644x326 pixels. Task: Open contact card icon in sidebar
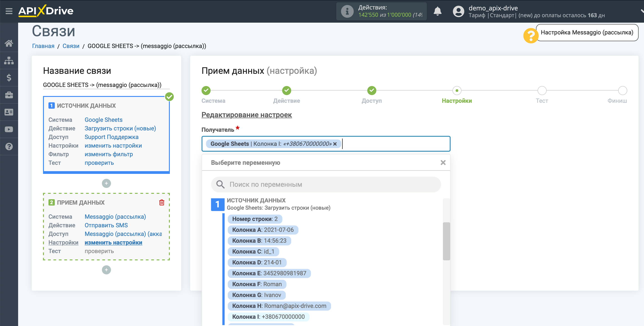point(9,112)
